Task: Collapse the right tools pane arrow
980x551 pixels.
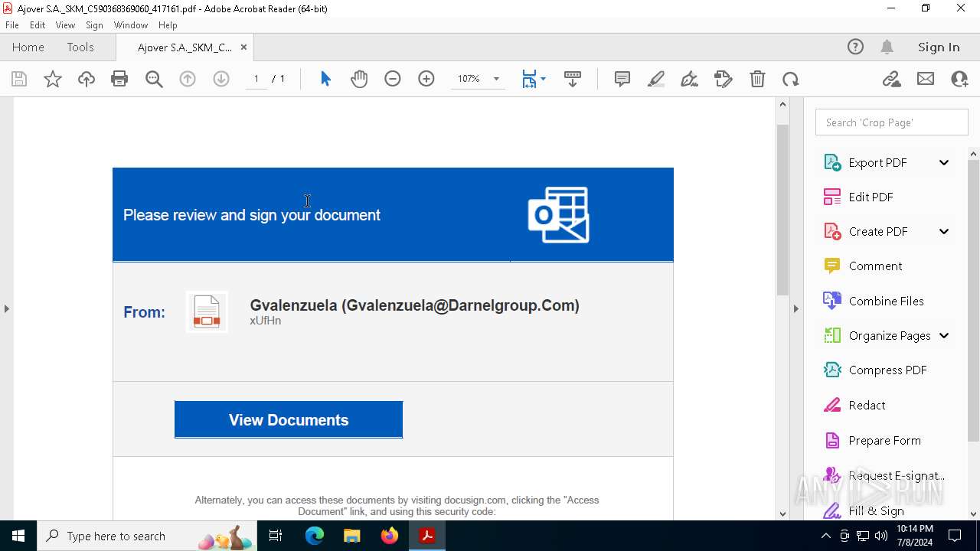Action: tap(795, 308)
